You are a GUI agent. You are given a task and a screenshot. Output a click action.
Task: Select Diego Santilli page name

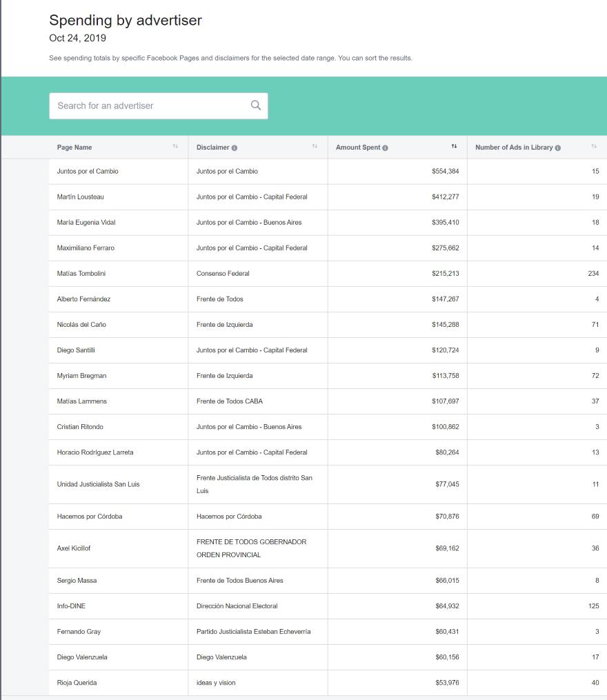coord(76,350)
